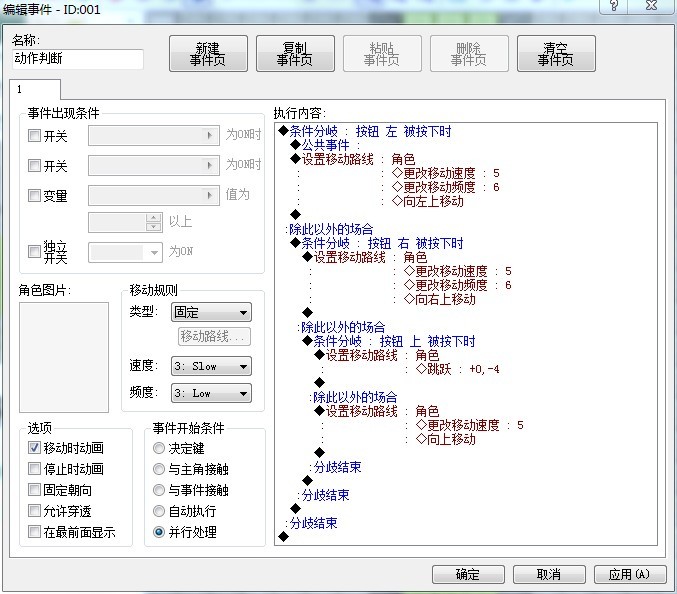Image resolution: width=677 pixels, height=594 pixels.
Task: Click the 清空事件页 button
Action: coord(556,54)
